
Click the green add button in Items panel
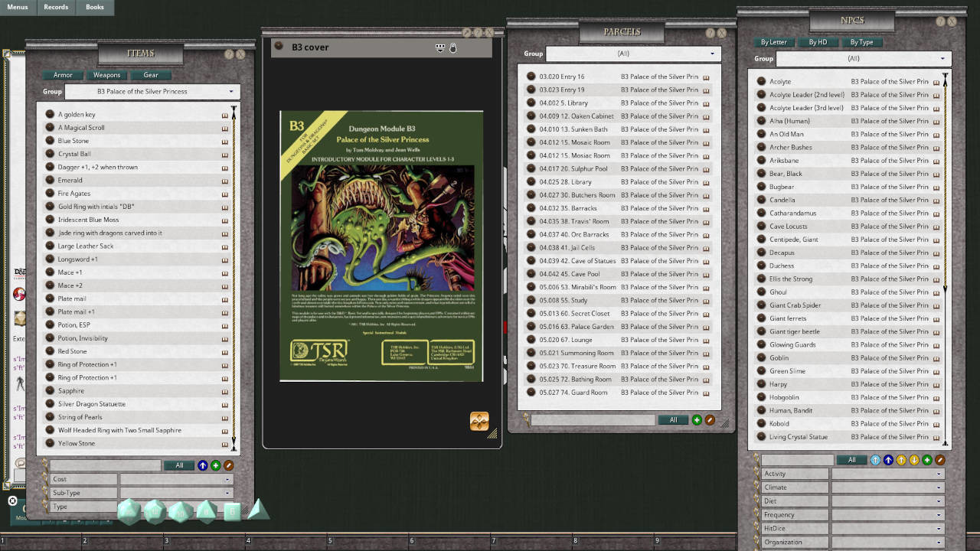tap(215, 465)
